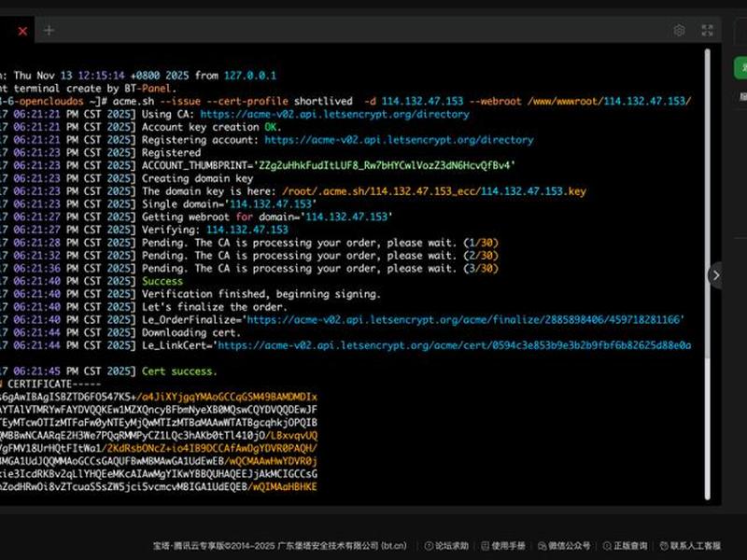Click the "Verifying: 114.132.47.153" line

[x=215, y=230]
